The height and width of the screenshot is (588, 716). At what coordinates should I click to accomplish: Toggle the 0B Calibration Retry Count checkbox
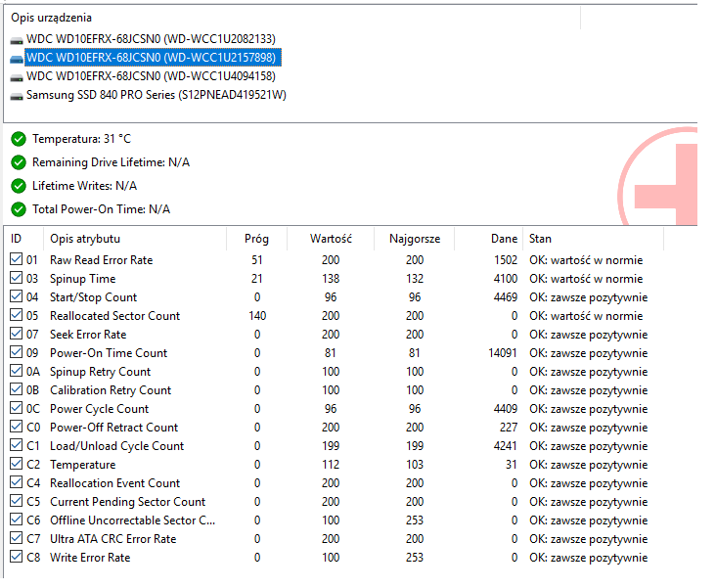pyautogui.click(x=16, y=389)
